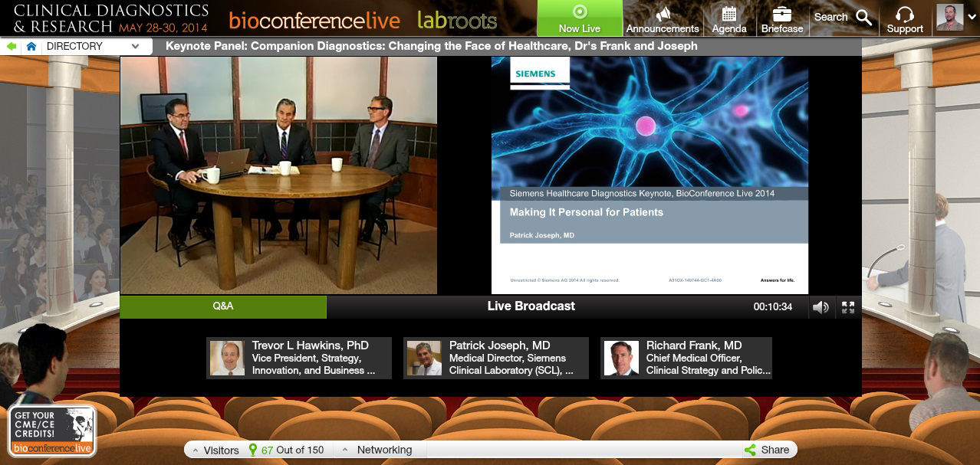
Task: Click Get Your CME/CE Credits badge
Action: click(x=52, y=431)
